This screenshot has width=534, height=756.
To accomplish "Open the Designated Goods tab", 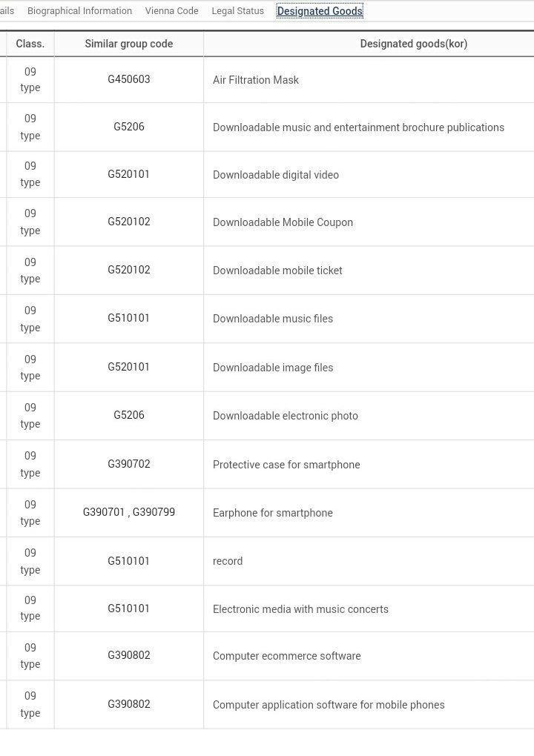I will 320,11.
